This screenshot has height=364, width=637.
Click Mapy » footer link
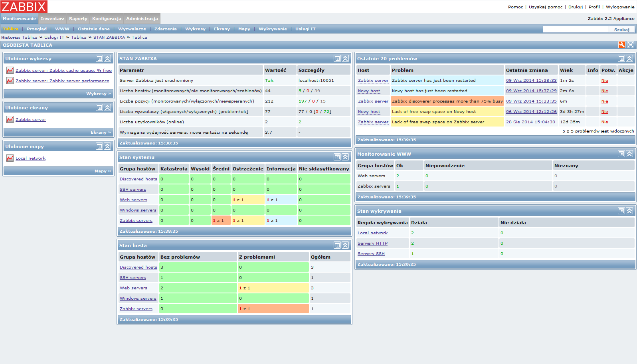(x=103, y=171)
